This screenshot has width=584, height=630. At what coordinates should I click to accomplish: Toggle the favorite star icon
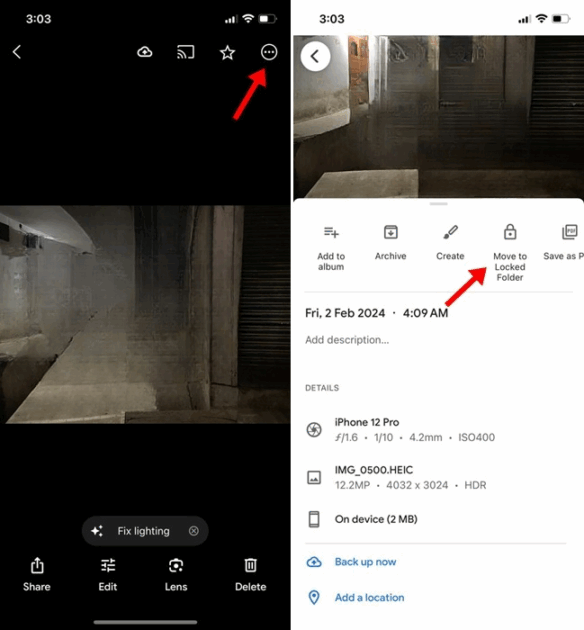click(x=227, y=52)
